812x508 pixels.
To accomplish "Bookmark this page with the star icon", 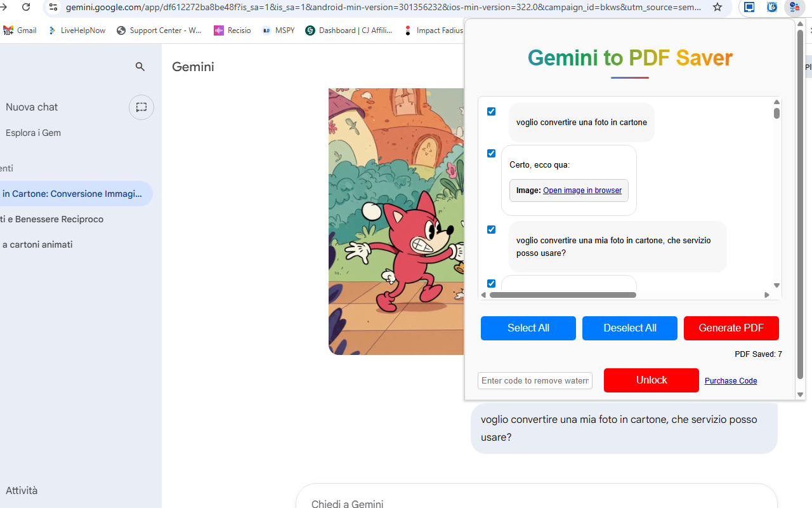I will 717,8.
